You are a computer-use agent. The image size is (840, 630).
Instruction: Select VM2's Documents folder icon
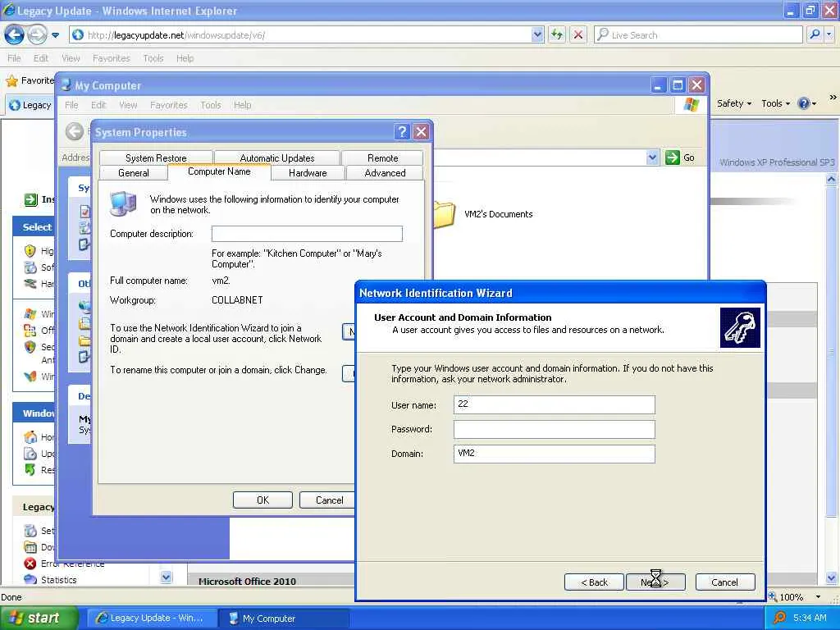[444, 214]
